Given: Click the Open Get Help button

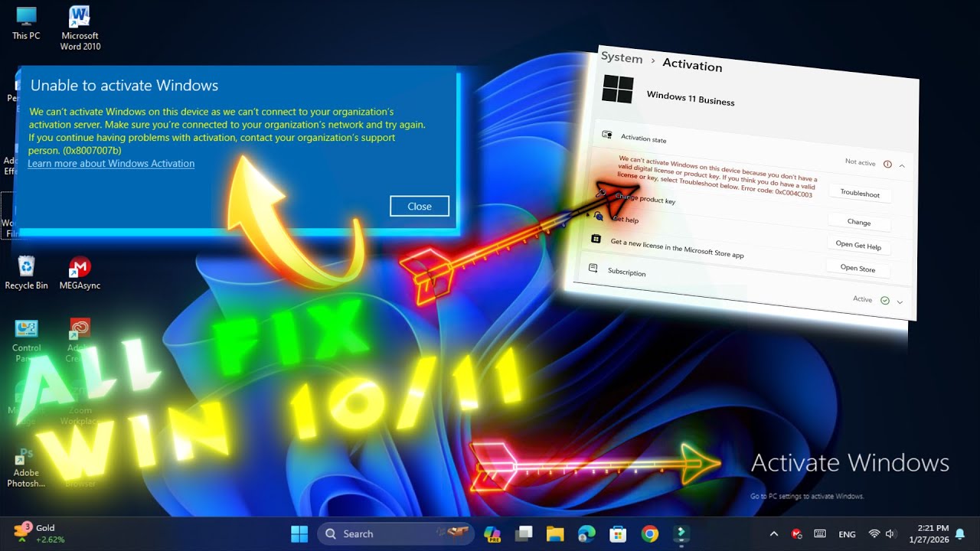Looking at the screenshot, I should click(858, 246).
